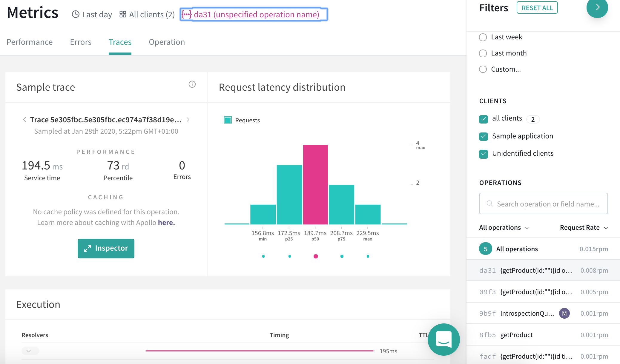The width and height of the screenshot is (620, 364).
Task: Switch to the Errors tab
Action: pyautogui.click(x=81, y=42)
